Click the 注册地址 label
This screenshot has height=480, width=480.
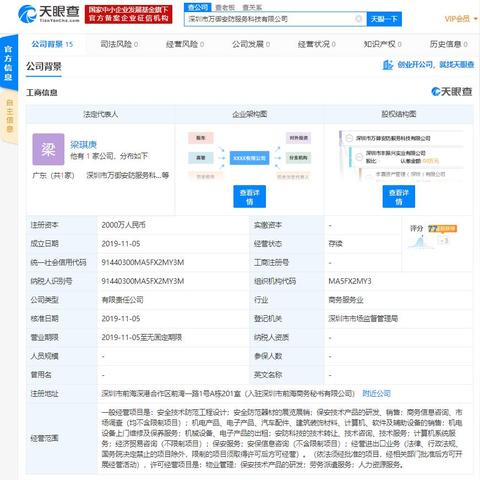(x=44, y=393)
